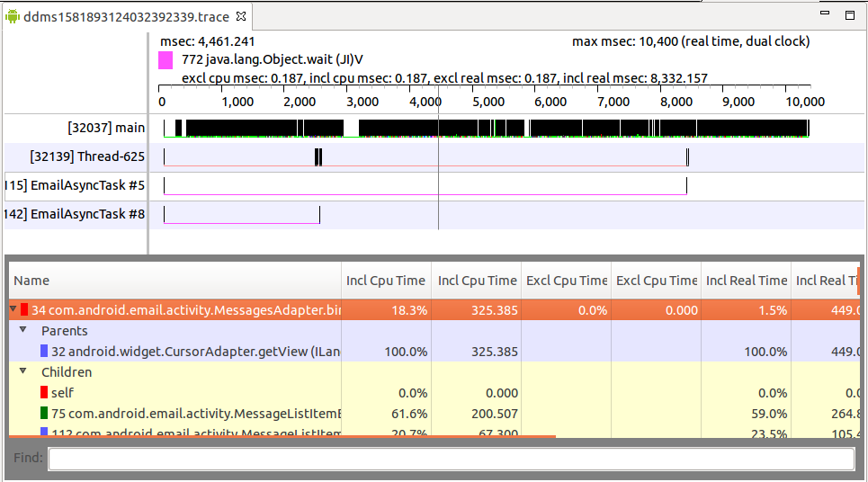This screenshot has height=482, width=868.
Task: Select the EmailAsyncTask #5 thread row
Action: (x=434, y=186)
